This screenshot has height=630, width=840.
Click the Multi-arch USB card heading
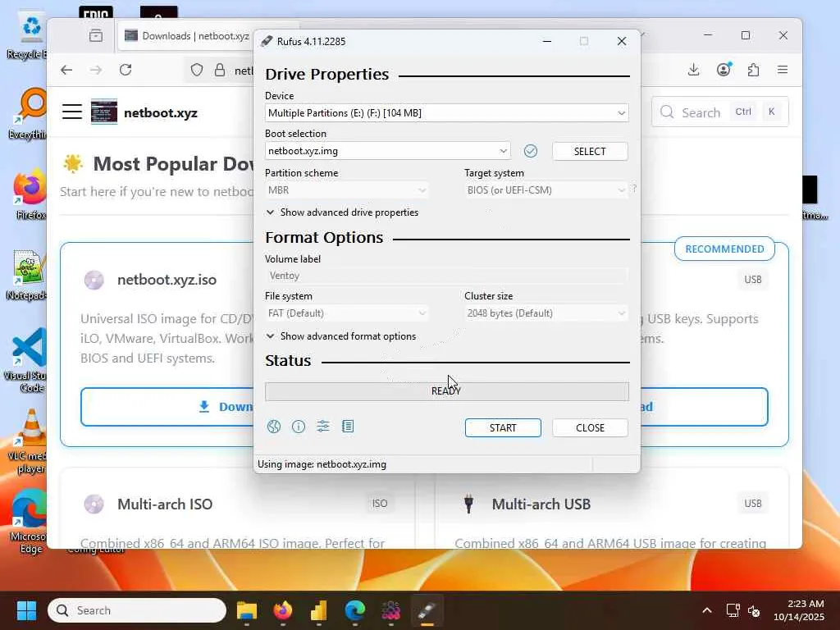tap(541, 504)
